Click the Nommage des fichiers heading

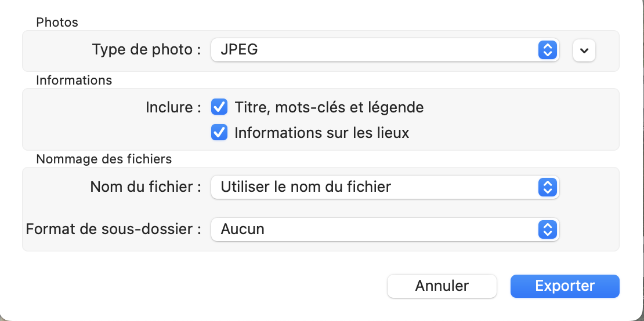(104, 158)
